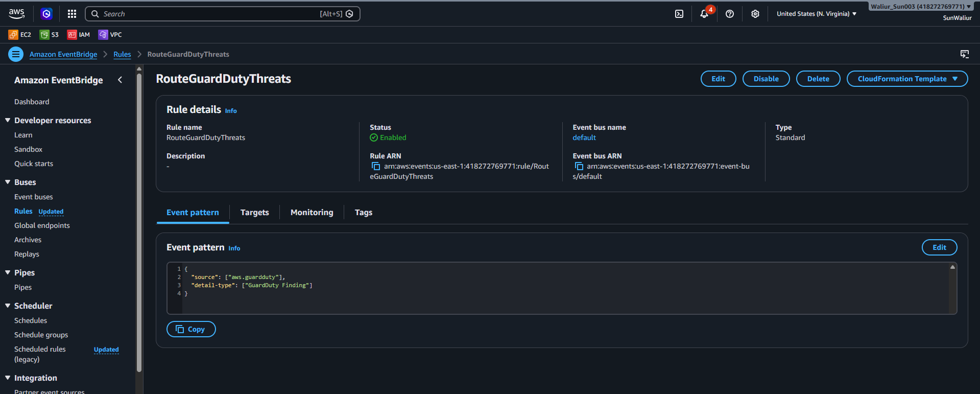The width and height of the screenshot is (980, 394).
Task: Open the AWS home logo
Action: coord(16,14)
